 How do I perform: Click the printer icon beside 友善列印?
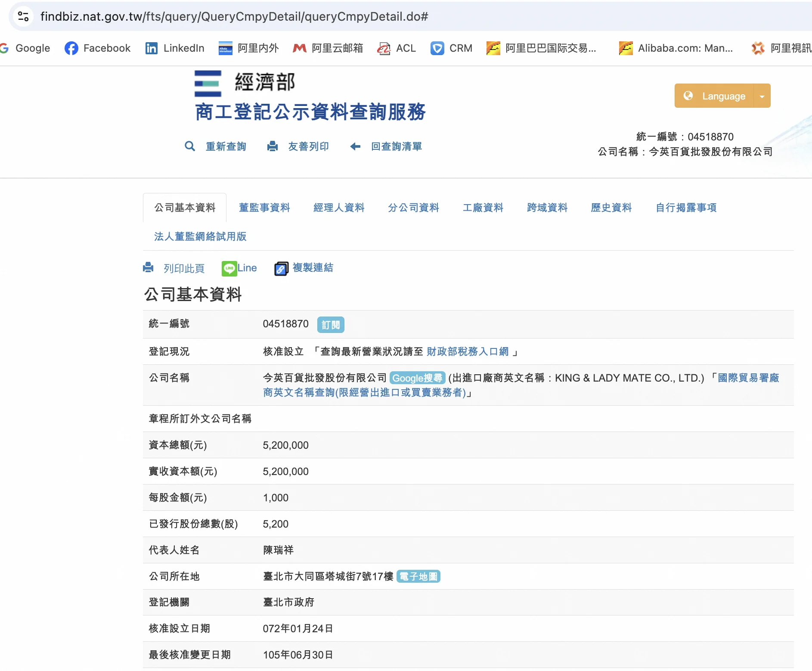click(x=273, y=146)
